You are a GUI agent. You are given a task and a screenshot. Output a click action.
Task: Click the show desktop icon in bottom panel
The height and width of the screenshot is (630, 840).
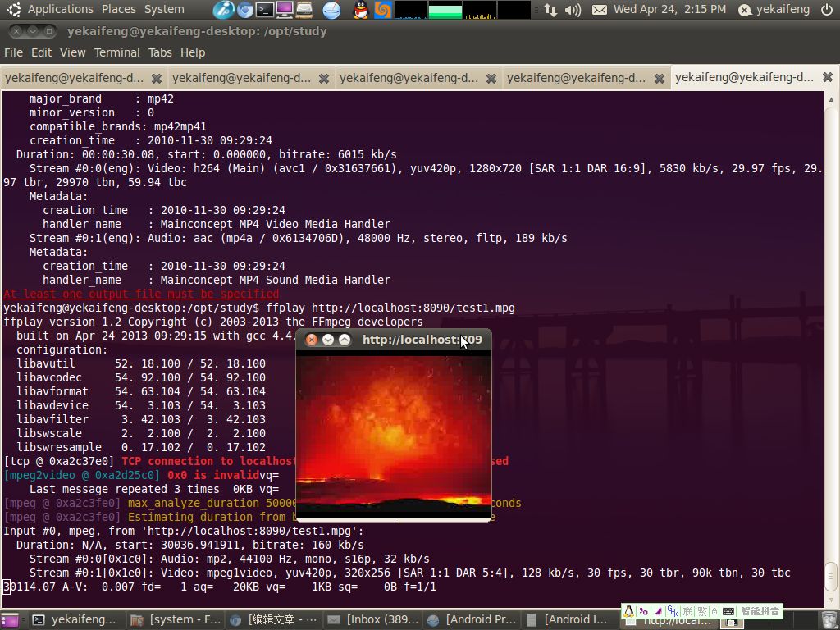[x=10, y=620]
